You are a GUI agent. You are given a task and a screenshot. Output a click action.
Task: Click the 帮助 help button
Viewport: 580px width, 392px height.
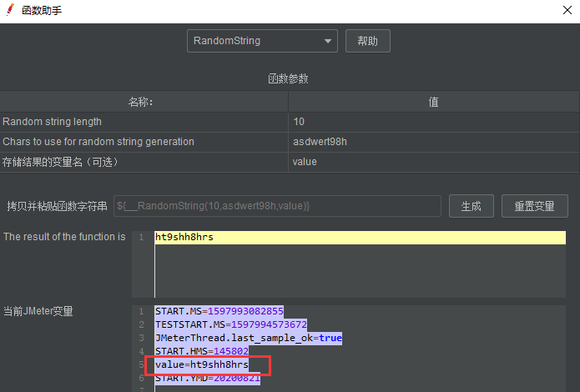click(368, 41)
